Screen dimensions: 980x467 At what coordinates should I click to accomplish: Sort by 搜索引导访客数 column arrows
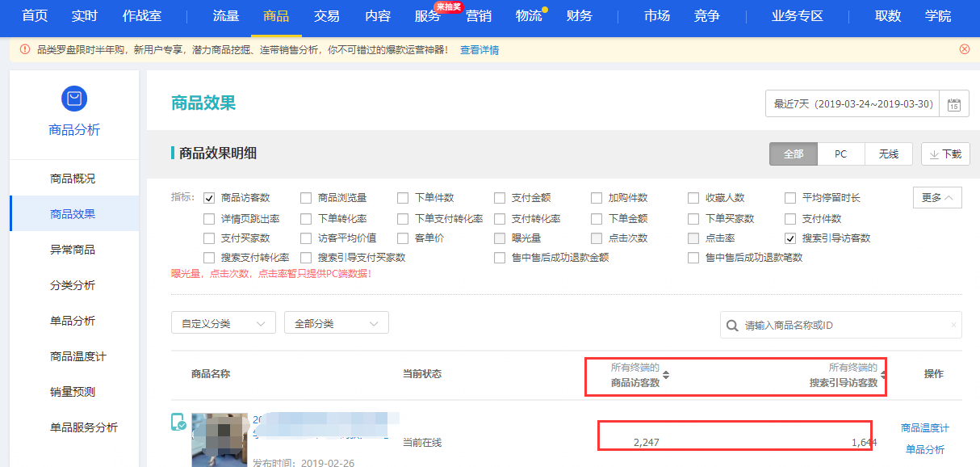coord(883,375)
